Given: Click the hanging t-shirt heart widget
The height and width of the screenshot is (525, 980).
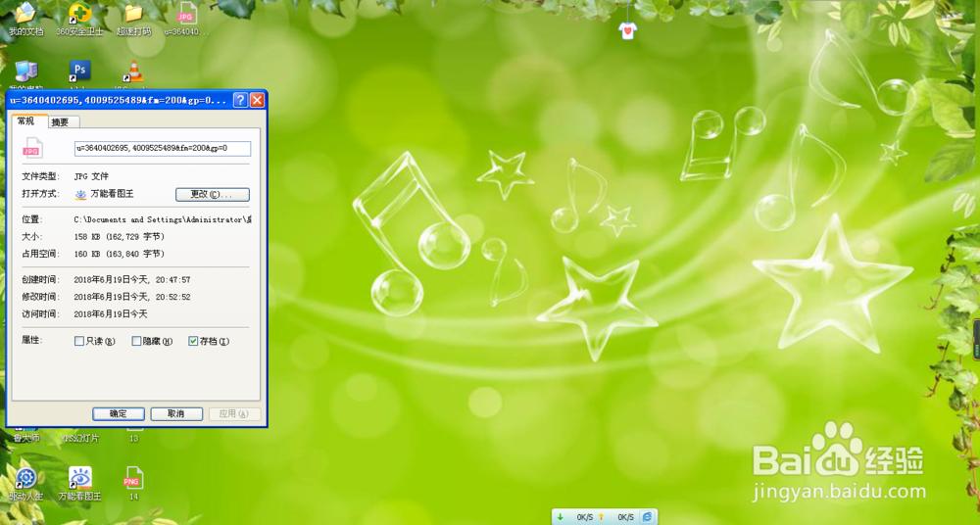Looking at the screenshot, I should pyautogui.click(x=627, y=30).
